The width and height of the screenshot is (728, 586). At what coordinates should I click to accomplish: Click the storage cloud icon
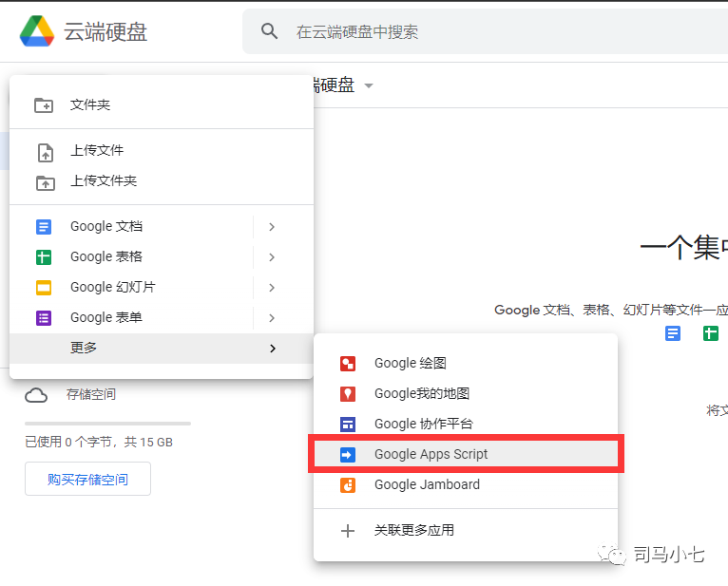click(x=36, y=395)
